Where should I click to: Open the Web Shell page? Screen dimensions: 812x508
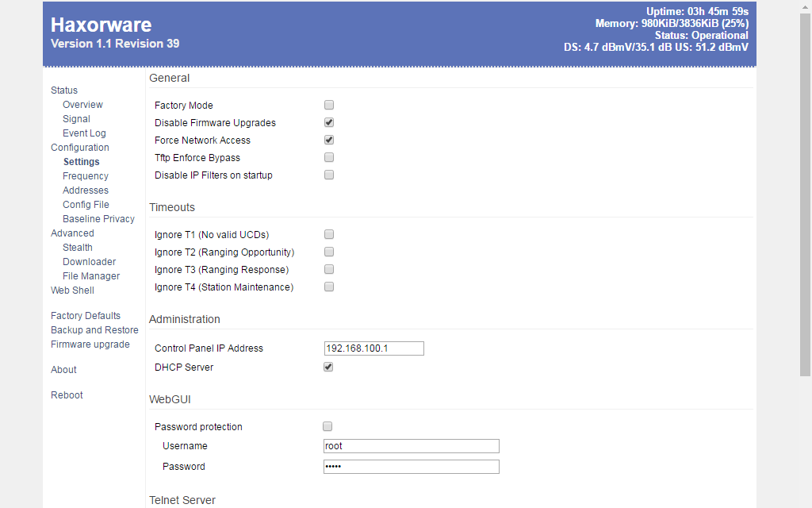click(x=72, y=291)
